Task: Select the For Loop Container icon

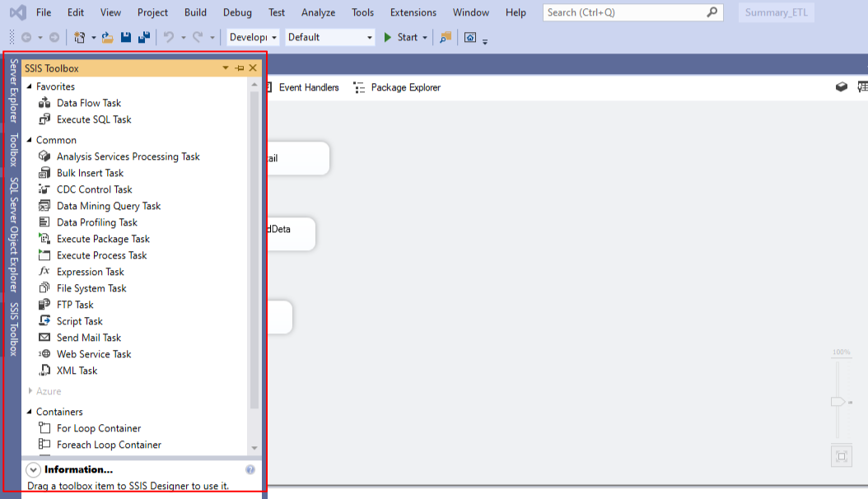Action: point(44,428)
